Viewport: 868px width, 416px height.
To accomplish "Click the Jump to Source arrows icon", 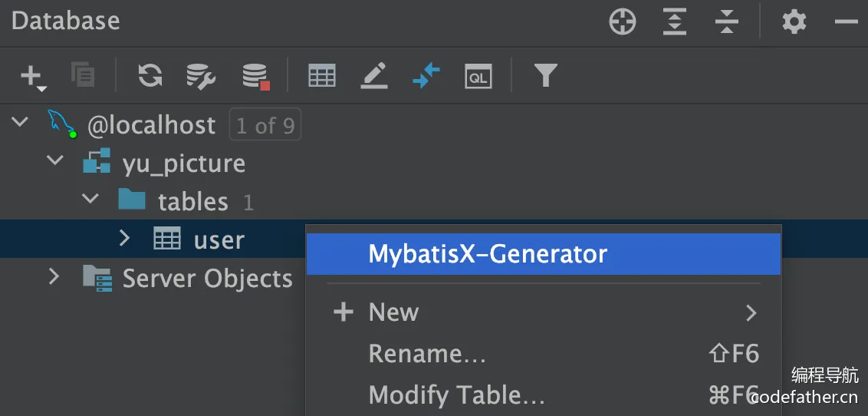I will 426,76.
